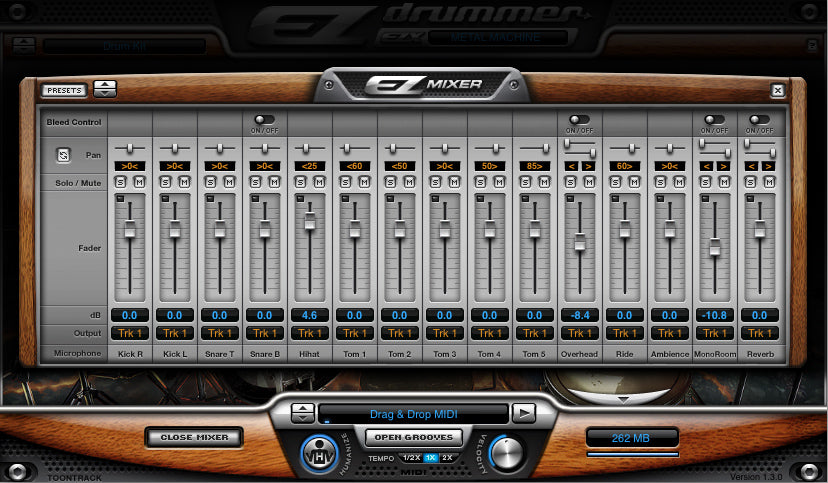
Task: Click the Velocity knob
Action: [x=507, y=453]
